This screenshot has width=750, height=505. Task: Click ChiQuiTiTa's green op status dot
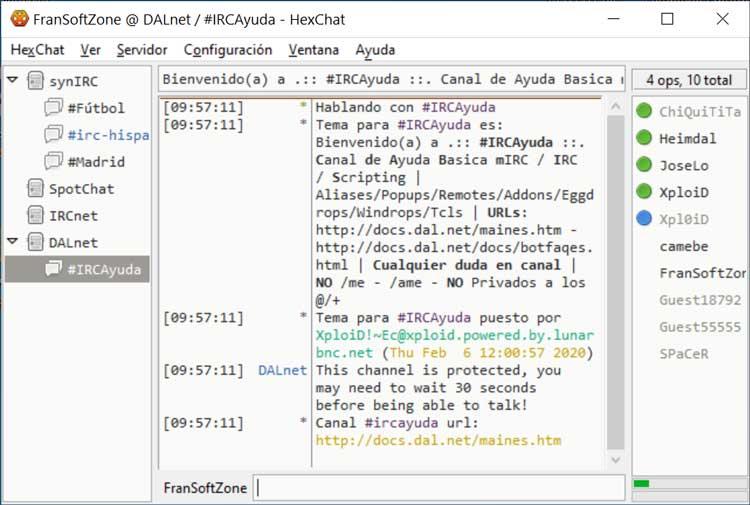(644, 111)
